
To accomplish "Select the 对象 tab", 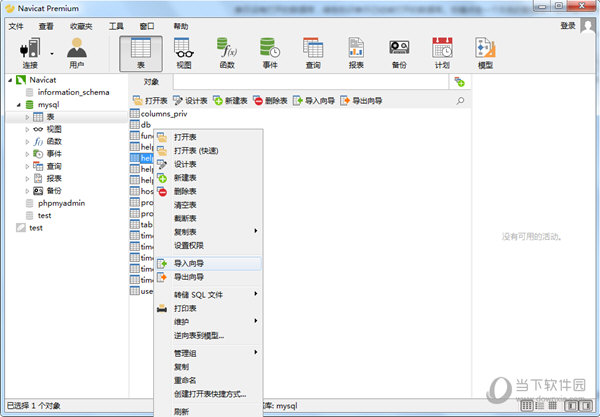I will pos(151,82).
